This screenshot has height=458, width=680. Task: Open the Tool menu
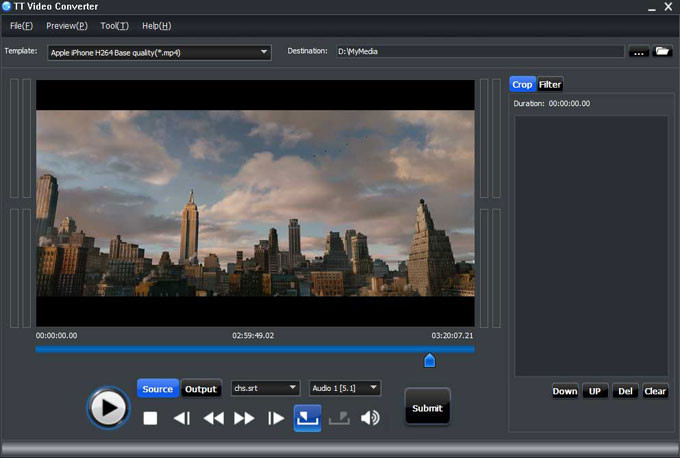coord(114,26)
